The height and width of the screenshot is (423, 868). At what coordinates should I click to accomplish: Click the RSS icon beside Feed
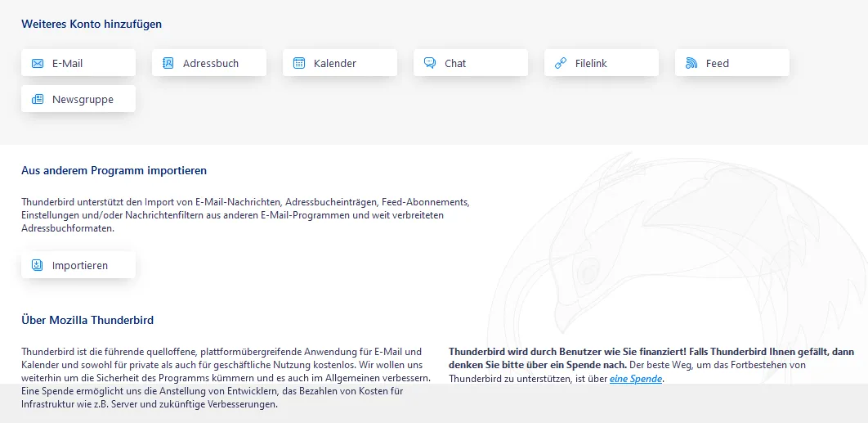[691, 63]
